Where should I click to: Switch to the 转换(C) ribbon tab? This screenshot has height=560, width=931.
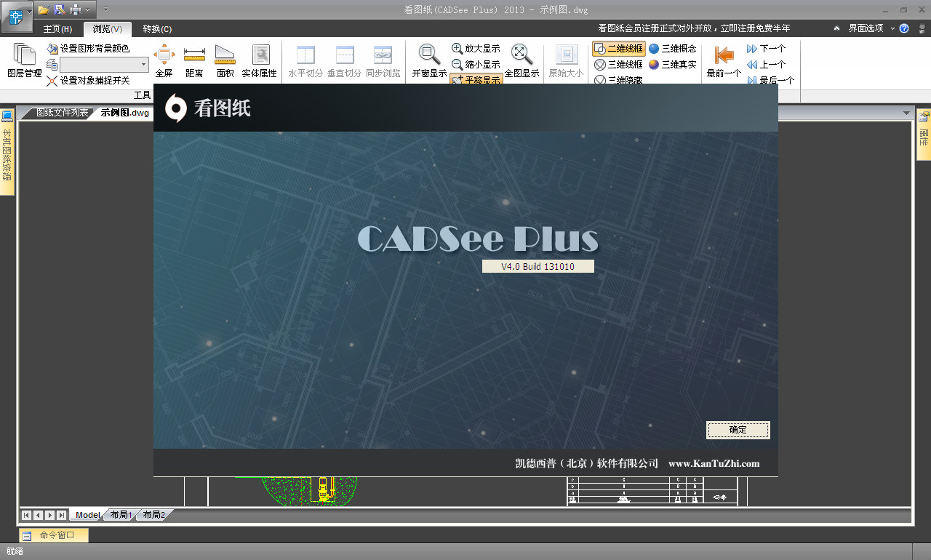pos(157,29)
